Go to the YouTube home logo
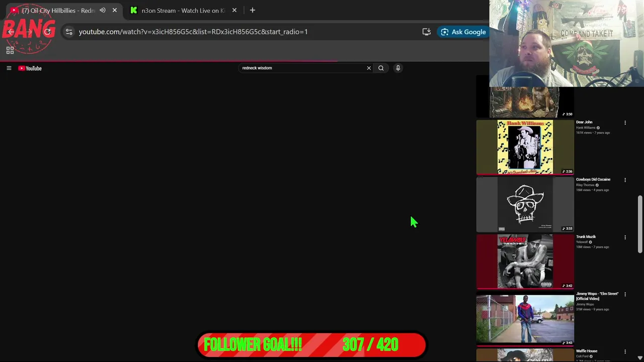644x362 pixels. pyautogui.click(x=30, y=68)
